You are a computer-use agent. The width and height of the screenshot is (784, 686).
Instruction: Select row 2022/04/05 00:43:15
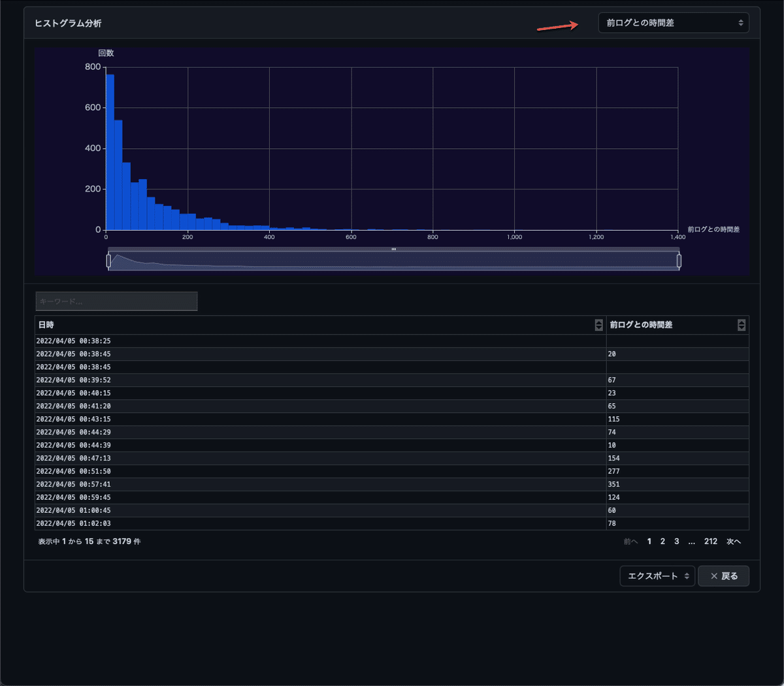392,419
